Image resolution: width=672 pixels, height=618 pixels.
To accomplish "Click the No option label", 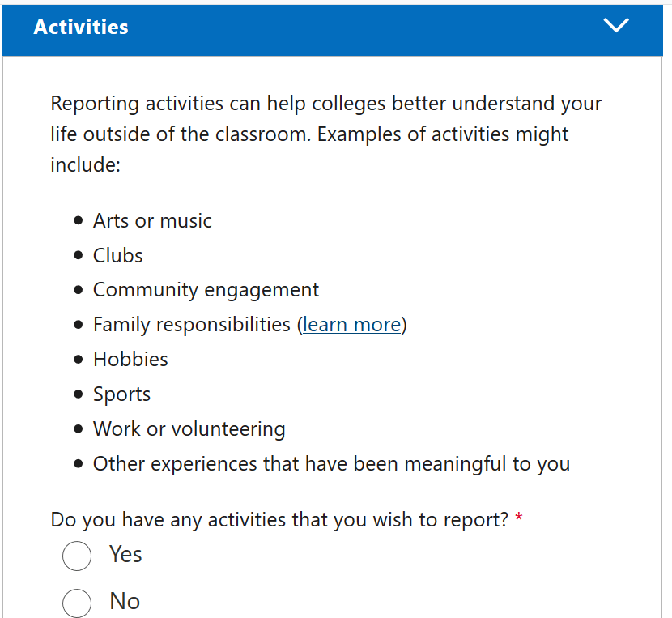I will 125,601.
